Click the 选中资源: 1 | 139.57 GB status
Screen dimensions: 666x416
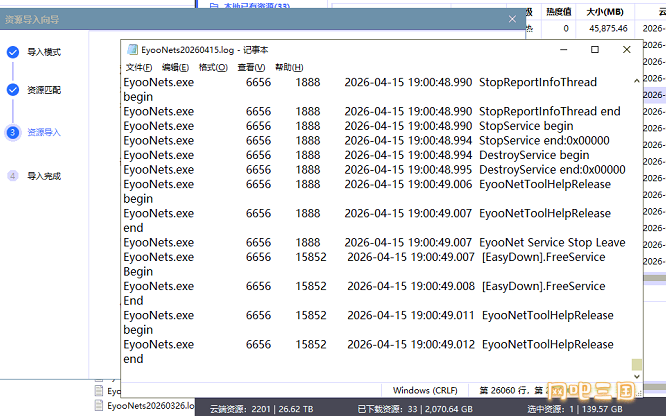pos(575,409)
